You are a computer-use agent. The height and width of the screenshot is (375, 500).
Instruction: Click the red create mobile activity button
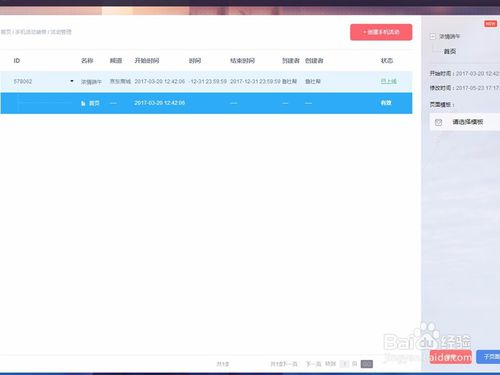(381, 32)
